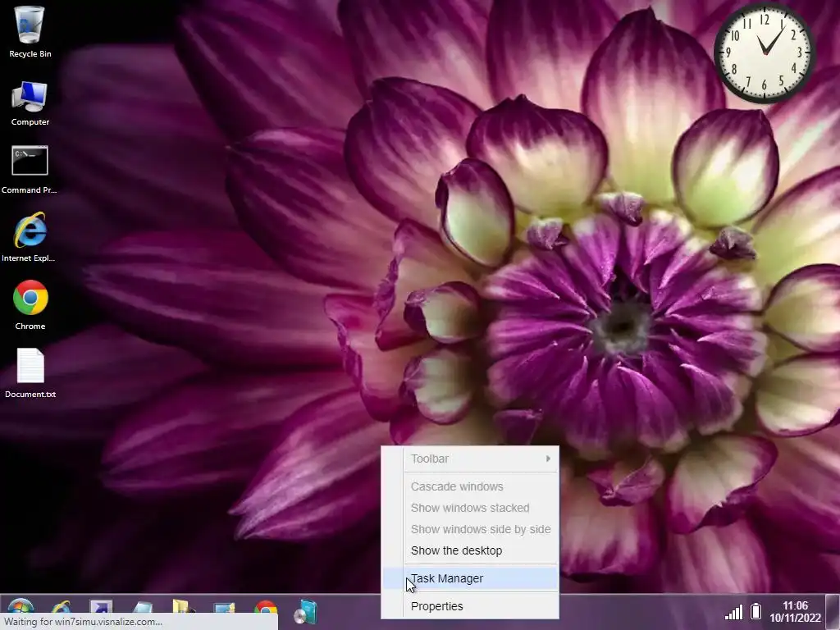Select the Internet Explorer desktop icon
Screen dimensions: 840x630
[x=29, y=237]
